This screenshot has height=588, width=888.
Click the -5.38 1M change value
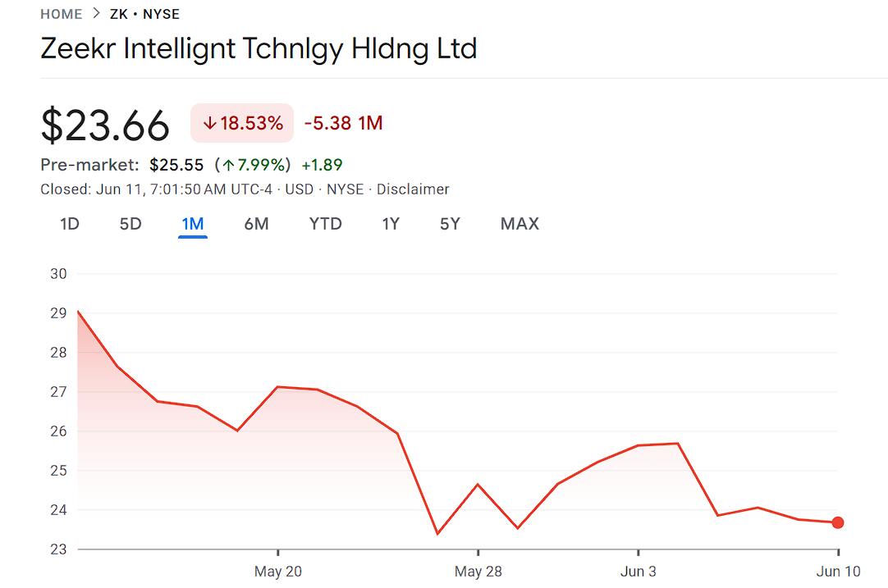[342, 121]
